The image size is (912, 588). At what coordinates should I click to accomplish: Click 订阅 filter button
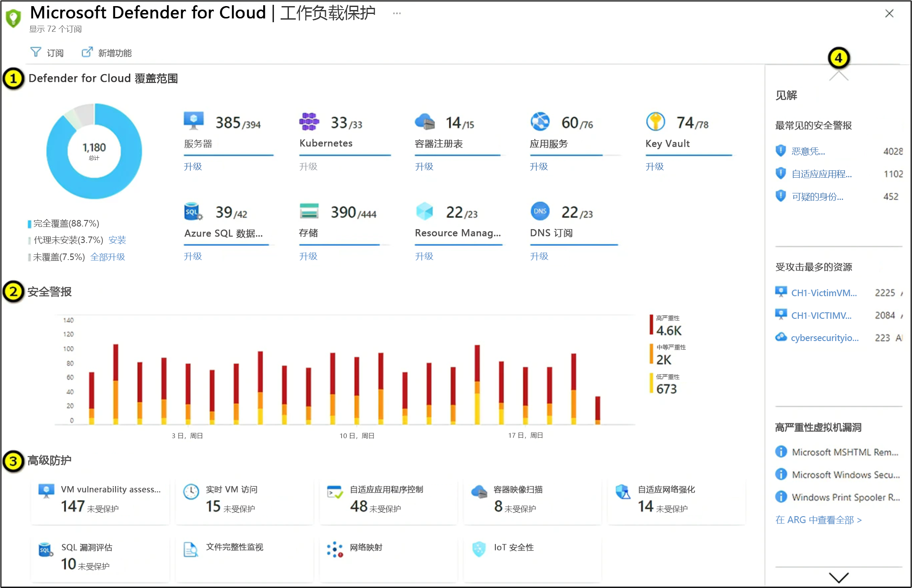(47, 53)
